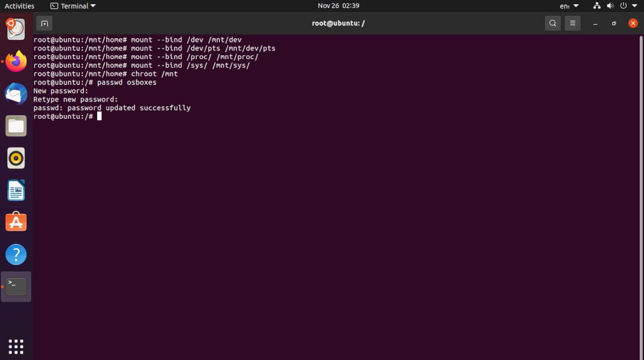Click the network connection indicator
Screen dimensions: 644x360
pos(597,6)
